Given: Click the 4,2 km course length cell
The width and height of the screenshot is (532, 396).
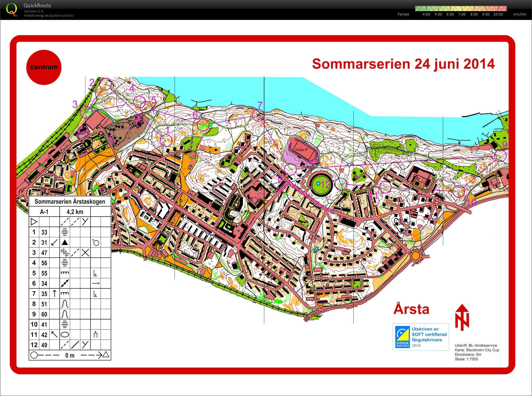Looking at the screenshot, I should pos(75,212).
